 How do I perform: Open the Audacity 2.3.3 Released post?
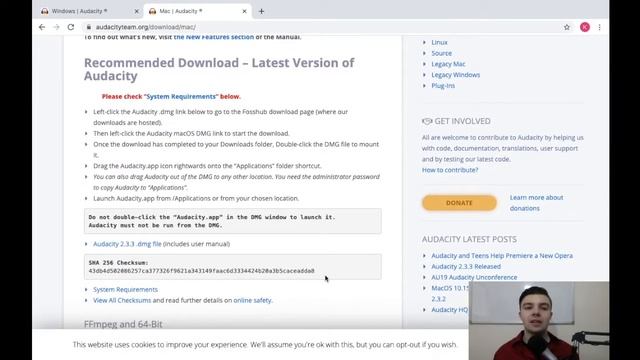466,267
